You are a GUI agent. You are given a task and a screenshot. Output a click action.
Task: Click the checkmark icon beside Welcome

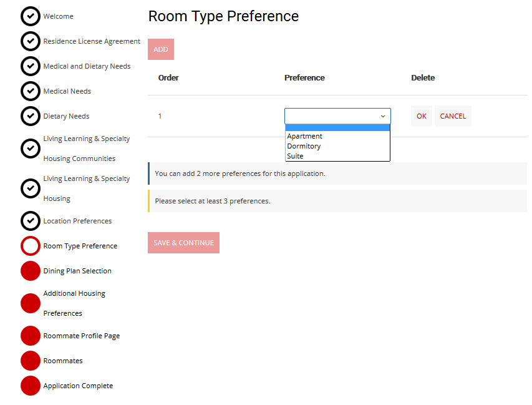click(x=31, y=16)
